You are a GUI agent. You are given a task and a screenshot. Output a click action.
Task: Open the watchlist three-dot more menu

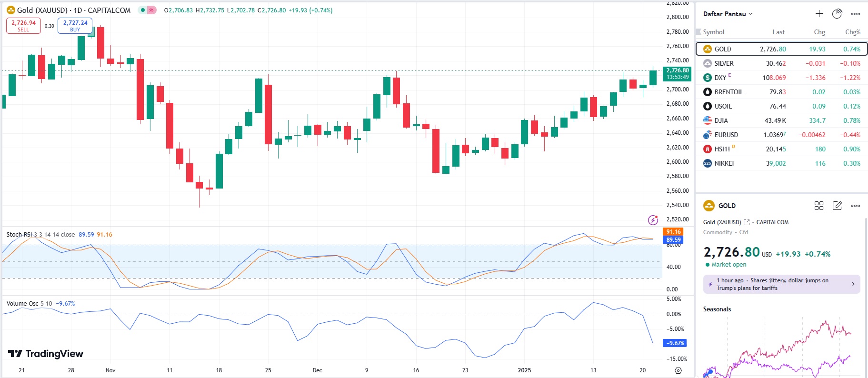click(x=855, y=14)
